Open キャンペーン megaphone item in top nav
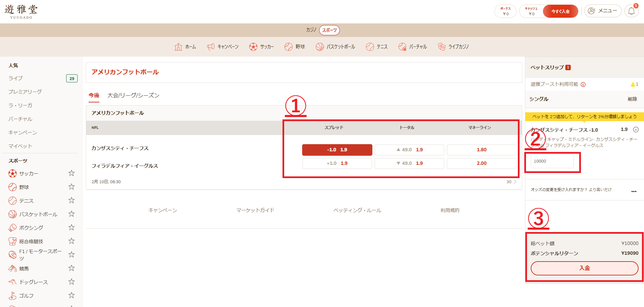The image size is (644, 307). pyautogui.click(x=223, y=47)
